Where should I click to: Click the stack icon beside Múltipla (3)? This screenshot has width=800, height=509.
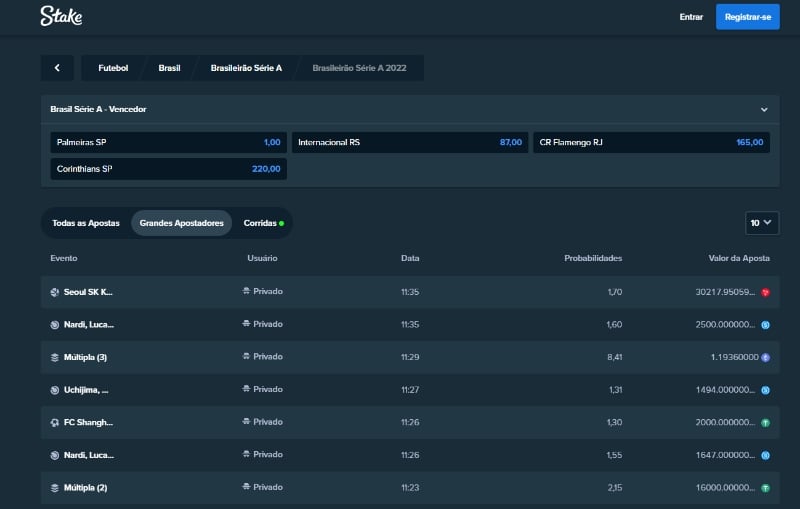coord(55,358)
